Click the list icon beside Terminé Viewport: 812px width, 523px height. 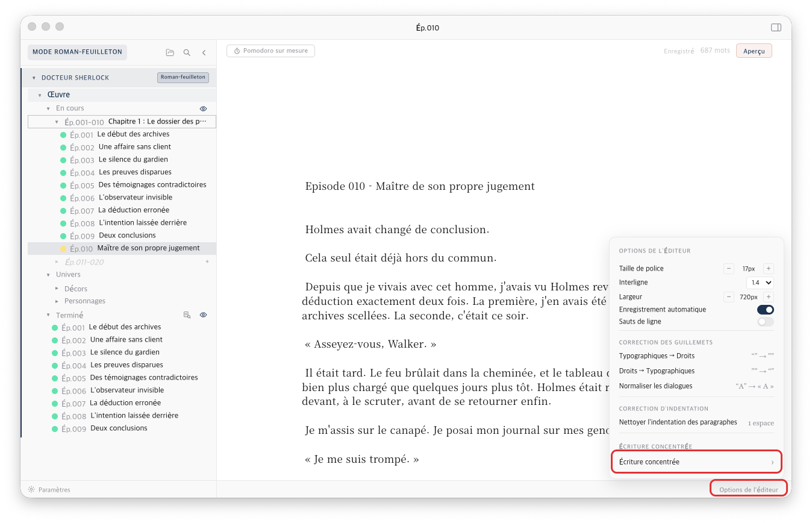tap(187, 315)
